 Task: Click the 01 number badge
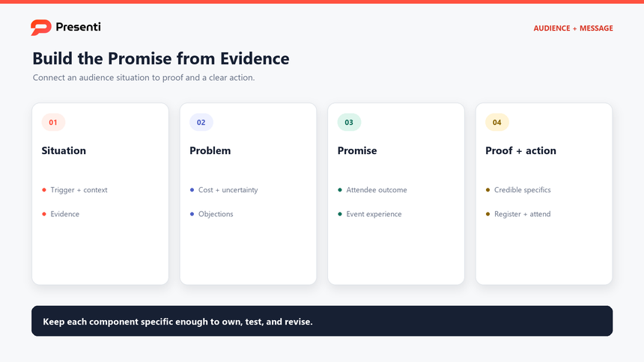pyautogui.click(x=53, y=123)
